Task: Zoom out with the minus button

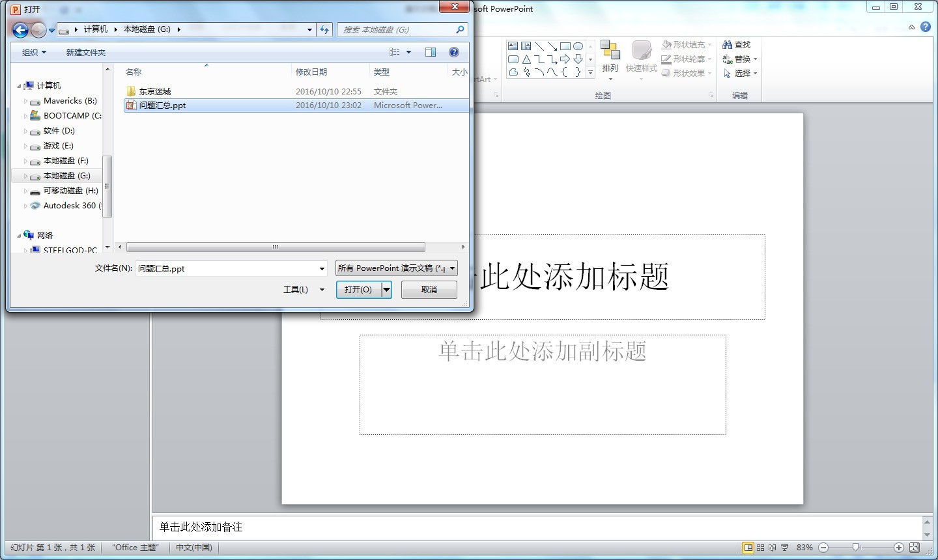Action: [x=823, y=548]
